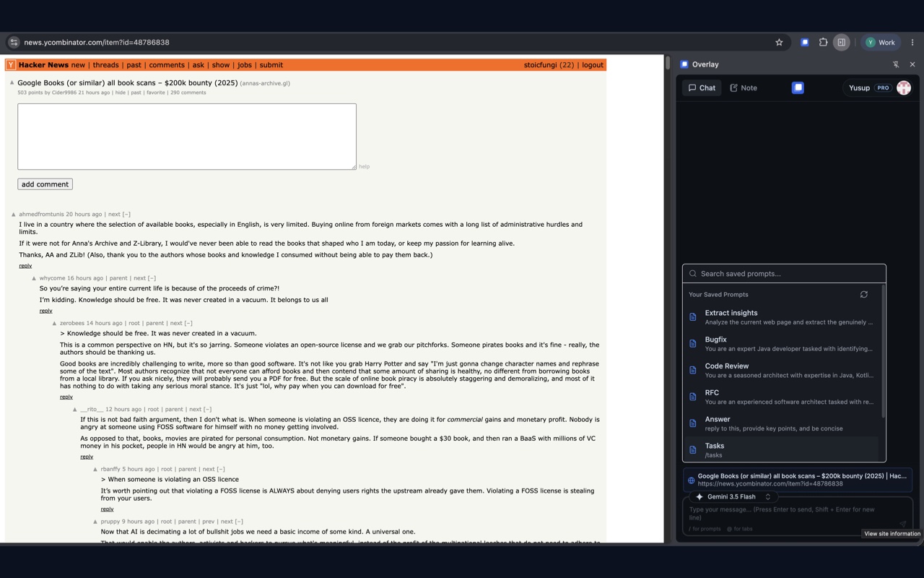Click the saved prompts list scrollbar
Screen dimensions: 924x578
[883, 351]
